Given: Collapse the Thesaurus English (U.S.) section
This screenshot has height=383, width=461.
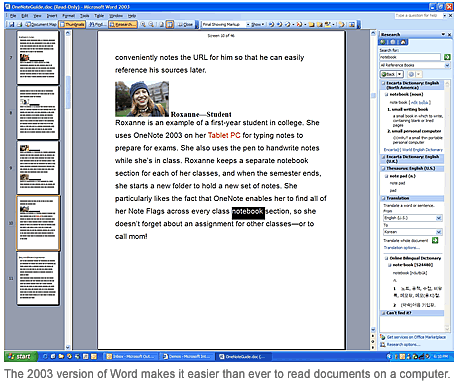Looking at the screenshot, I should point(383,168).
